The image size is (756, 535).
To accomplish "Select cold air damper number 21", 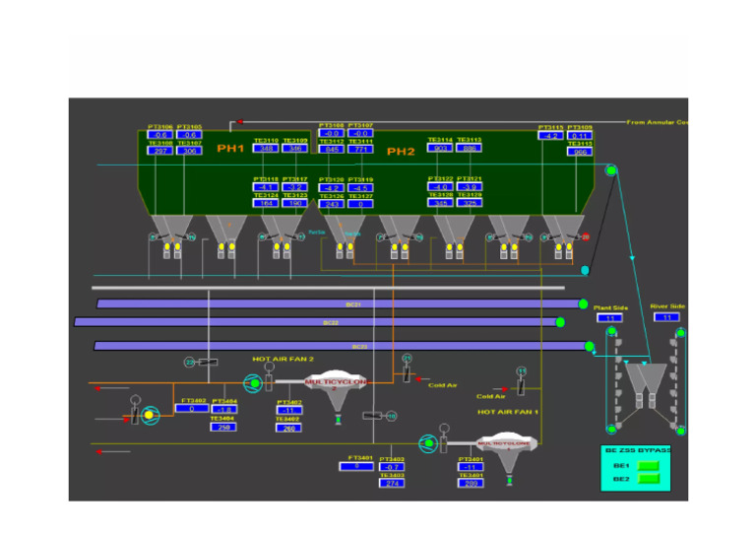I will tap(408, 359).
